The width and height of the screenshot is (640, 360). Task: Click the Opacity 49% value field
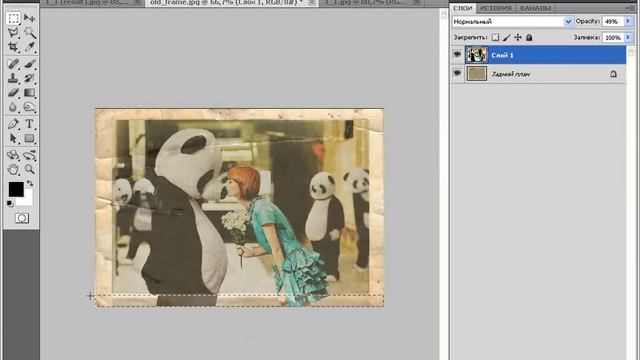(x=613, y=22)
